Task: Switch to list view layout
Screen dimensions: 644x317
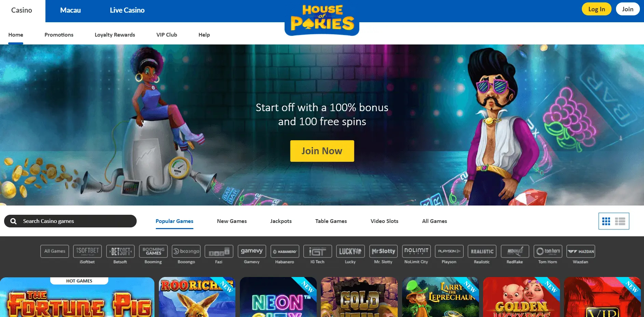Action: [620, 221]
